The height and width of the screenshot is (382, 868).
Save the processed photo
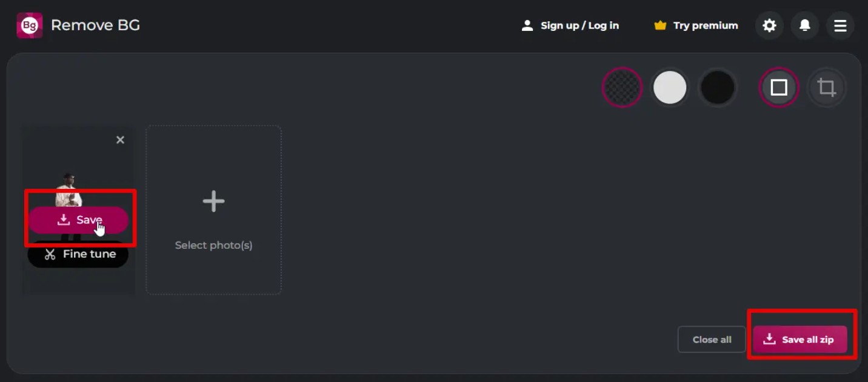click(78, 220)
